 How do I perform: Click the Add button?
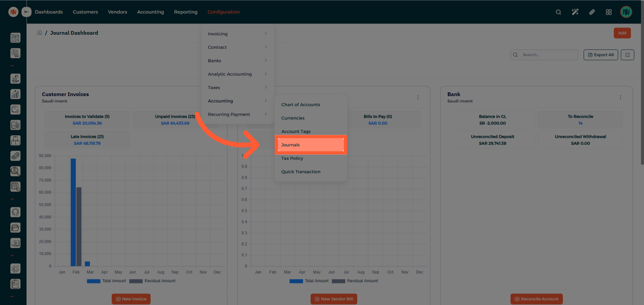click(x=622, y=33)
